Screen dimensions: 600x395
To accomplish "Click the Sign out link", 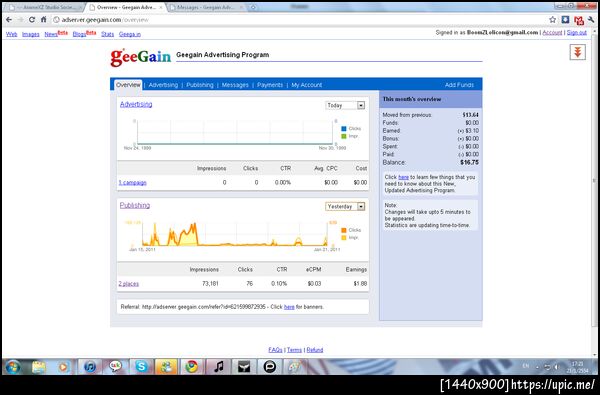I will pyautogui.click(x=576, y=33).
